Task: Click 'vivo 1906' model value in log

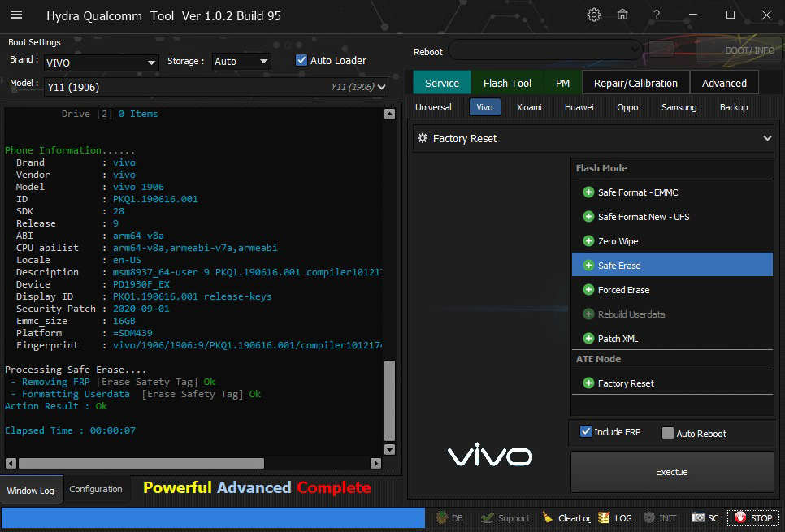Action: pyautogui.click(x=138, y=187)
